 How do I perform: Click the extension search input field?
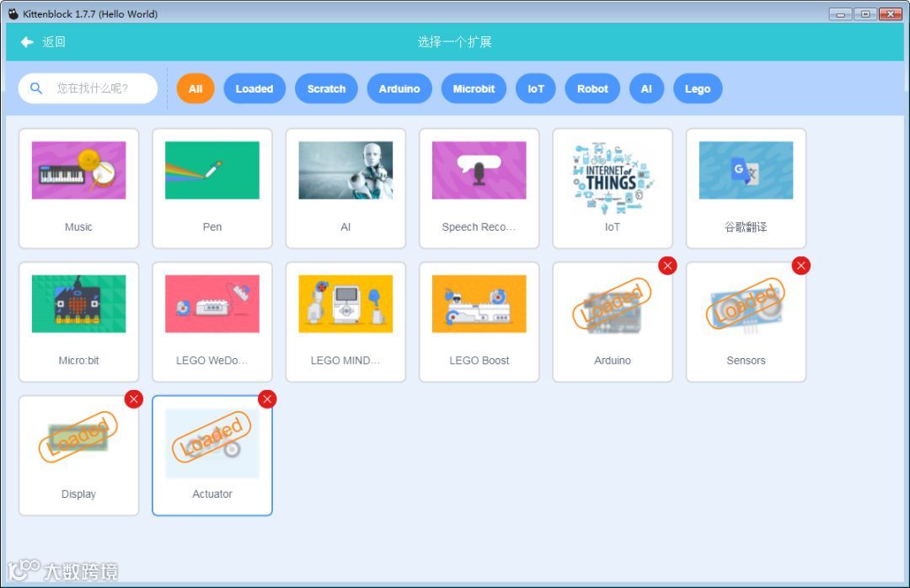(88, 88)
